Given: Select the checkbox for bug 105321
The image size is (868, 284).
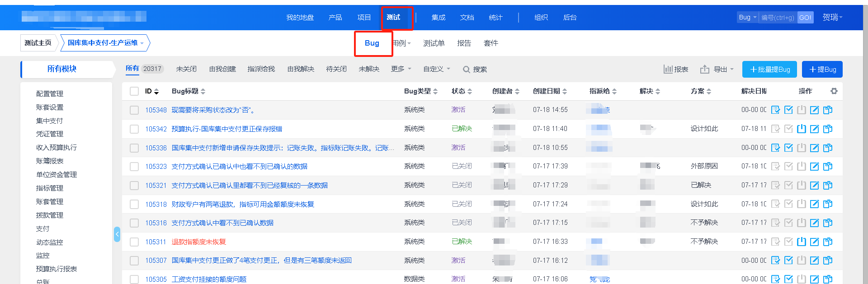Looking at the screenshot, I should pos(134,186).
